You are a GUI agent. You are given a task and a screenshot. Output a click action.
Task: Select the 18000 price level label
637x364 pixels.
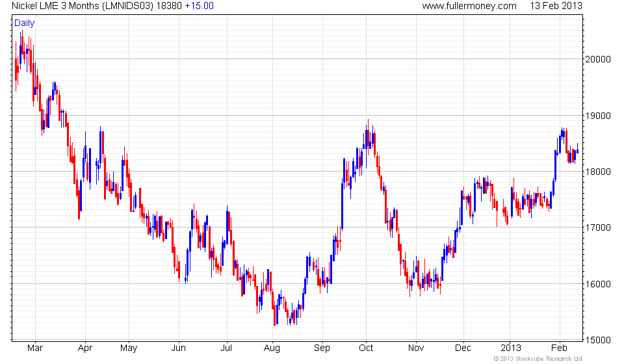(x=599, y=172)
